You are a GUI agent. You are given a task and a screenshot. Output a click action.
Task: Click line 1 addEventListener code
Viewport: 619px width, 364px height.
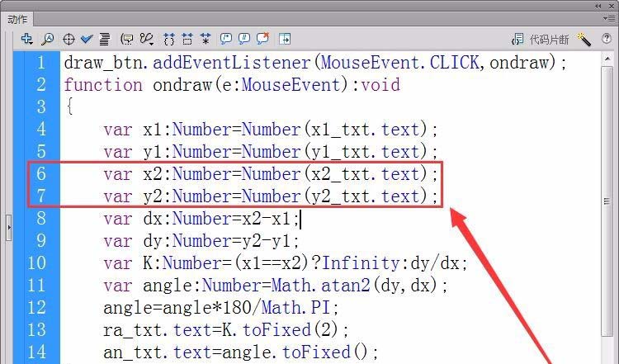pos(315,63)
